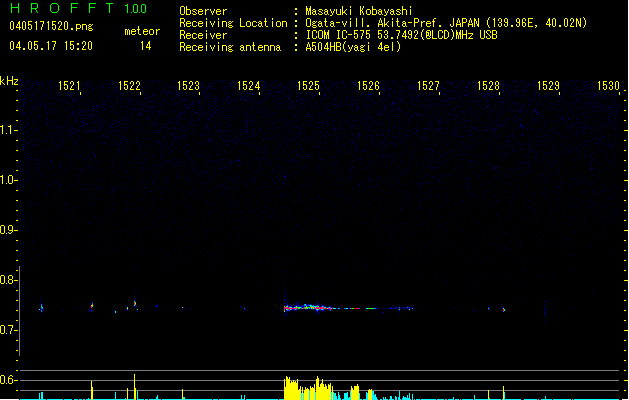This screenshot has width=629, height=400.
Task: Click time axis marker 1524
Action: 248,86
